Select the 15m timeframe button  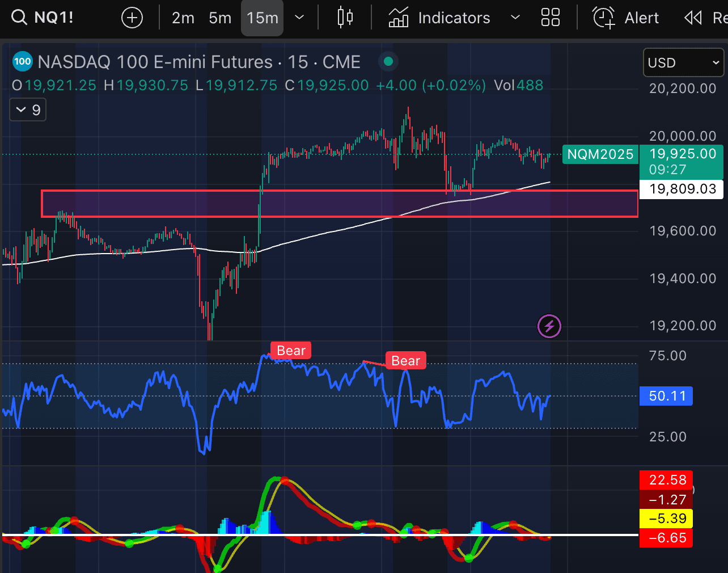262,18
